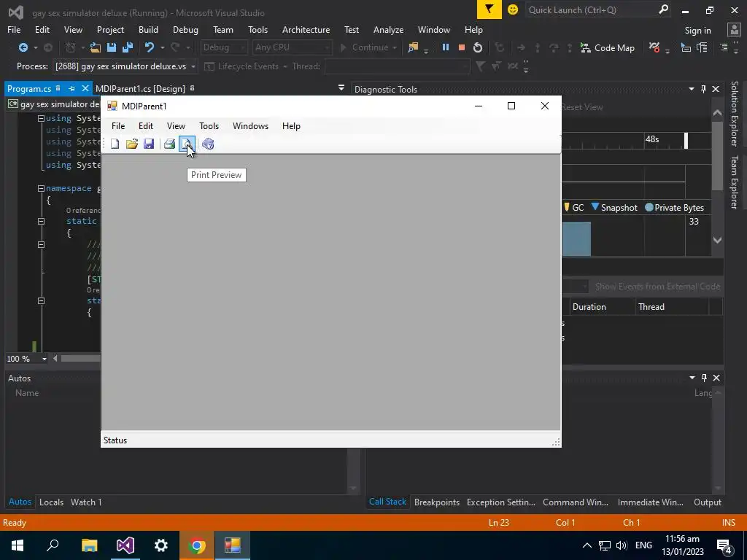
Task: Open the View menu in MDIParent1
Action: pos(176,126)
